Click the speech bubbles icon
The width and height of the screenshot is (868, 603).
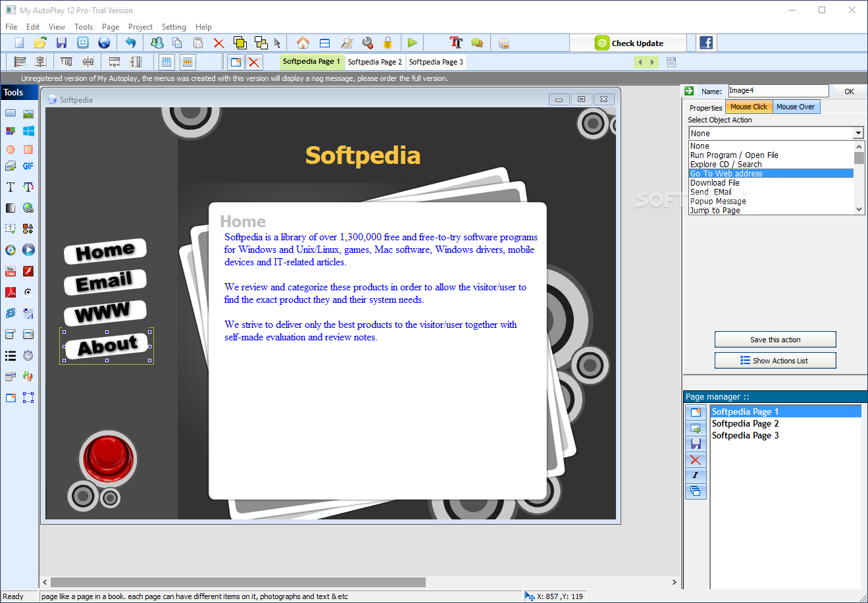pos(477,43)
